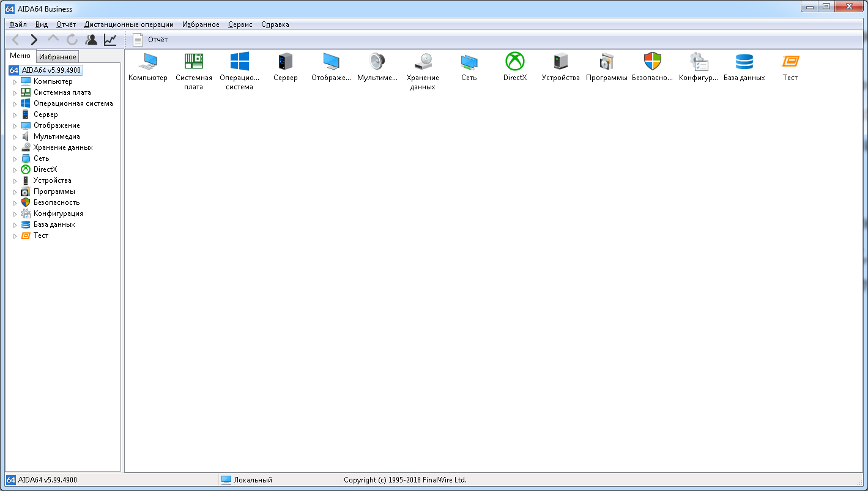Viewport: 868px width, 491px height.
Task: Open the user management person icon in toolbar
Action: (91, 40)
